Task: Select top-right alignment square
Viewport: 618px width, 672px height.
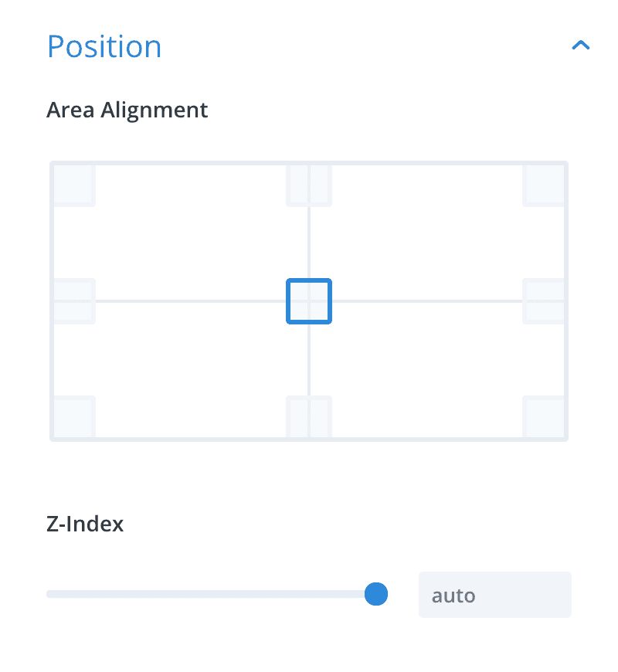Action: coord(545,185)
